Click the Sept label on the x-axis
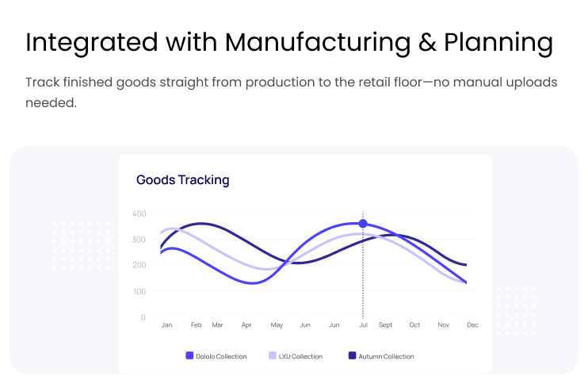Viewport: 588px width, 384px height. click(x=386, y=325)
